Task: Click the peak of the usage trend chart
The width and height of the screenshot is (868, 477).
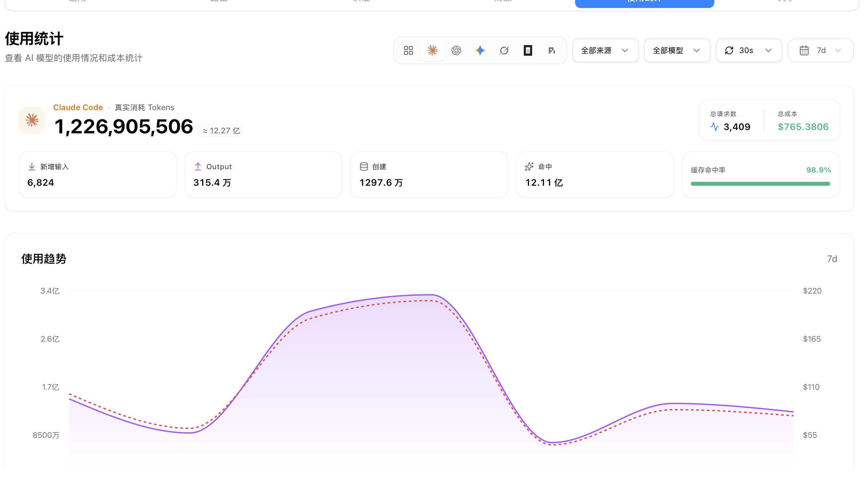Action: click(x=431, y=295)
